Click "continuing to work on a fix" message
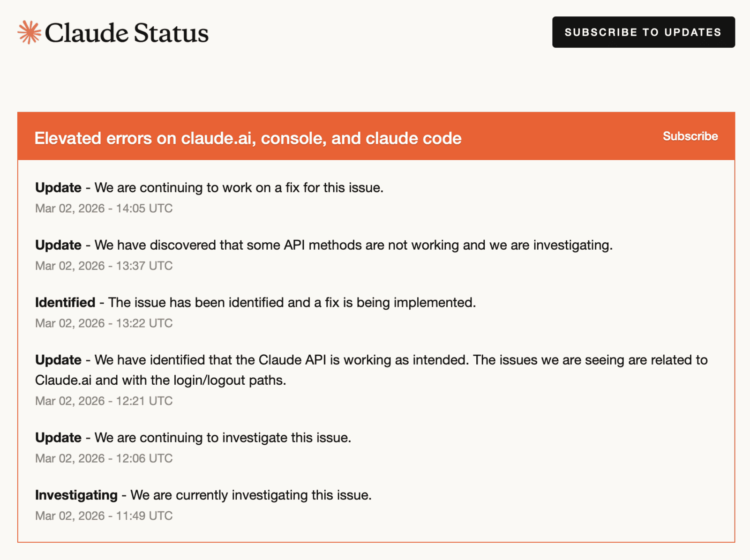The height and width of the screenshot is (560, 750). point(239,188)
